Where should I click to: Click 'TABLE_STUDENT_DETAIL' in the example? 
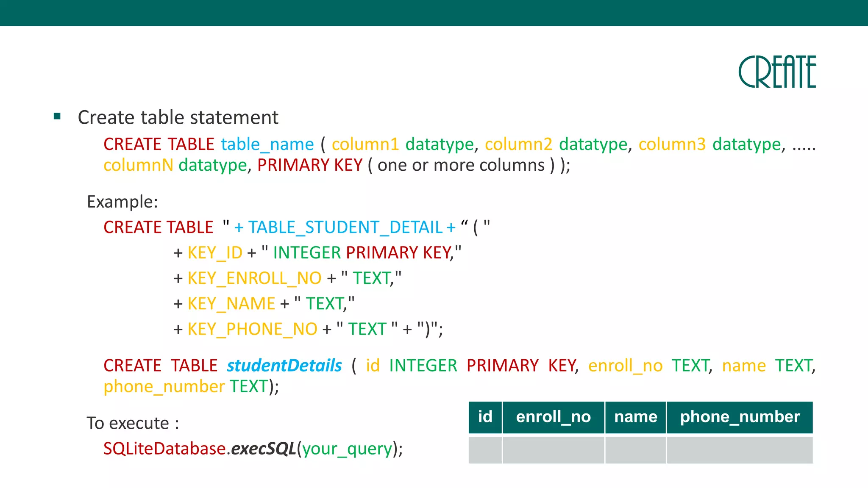pos(345,227)
